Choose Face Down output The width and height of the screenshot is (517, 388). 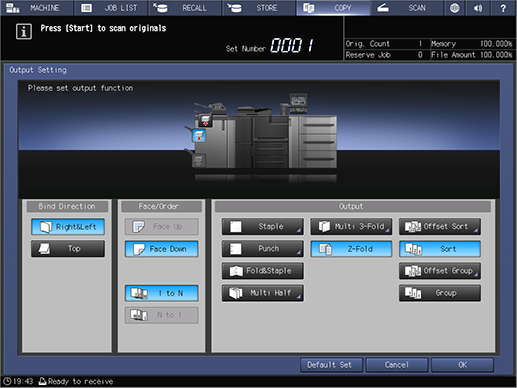point(161,249)
